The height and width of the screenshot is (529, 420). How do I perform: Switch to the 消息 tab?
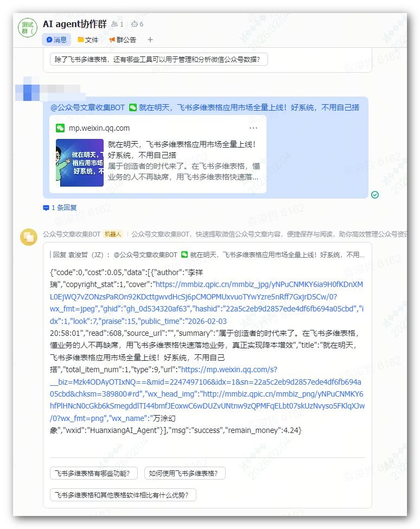coord(56,40)
